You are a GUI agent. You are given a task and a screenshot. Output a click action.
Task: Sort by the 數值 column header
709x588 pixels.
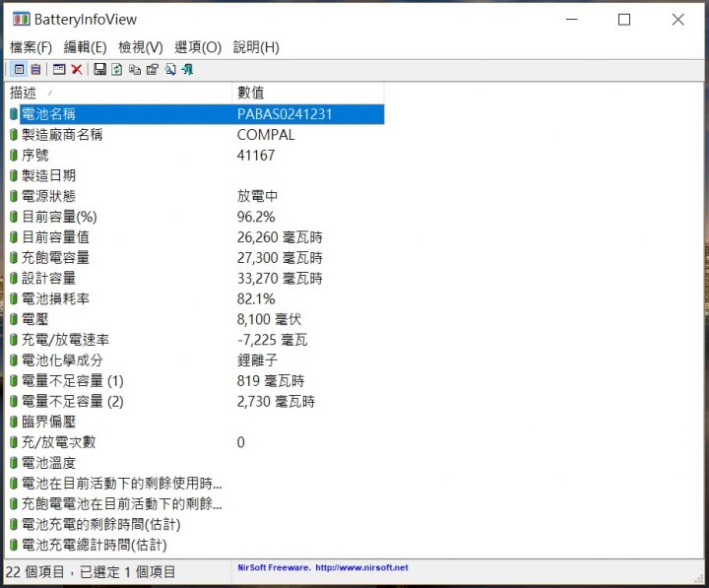(x=308, y=93)
